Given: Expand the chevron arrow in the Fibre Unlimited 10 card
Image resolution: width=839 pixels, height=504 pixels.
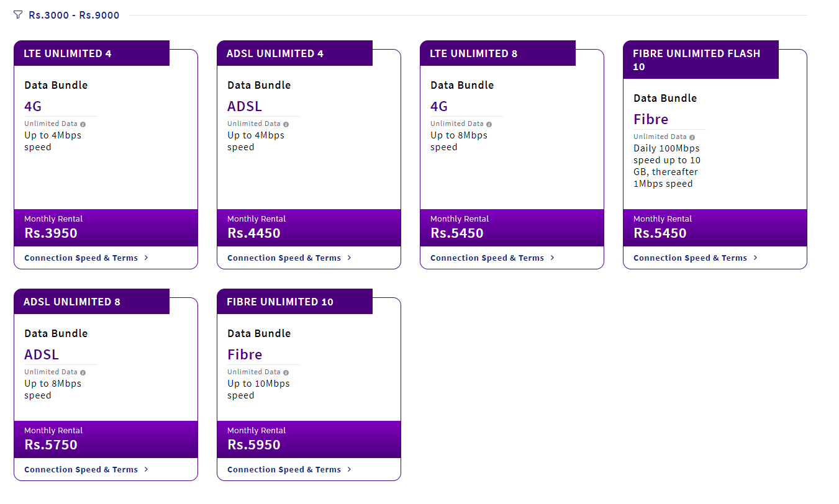Looking at the screenshot, I should tap(349, 469).
